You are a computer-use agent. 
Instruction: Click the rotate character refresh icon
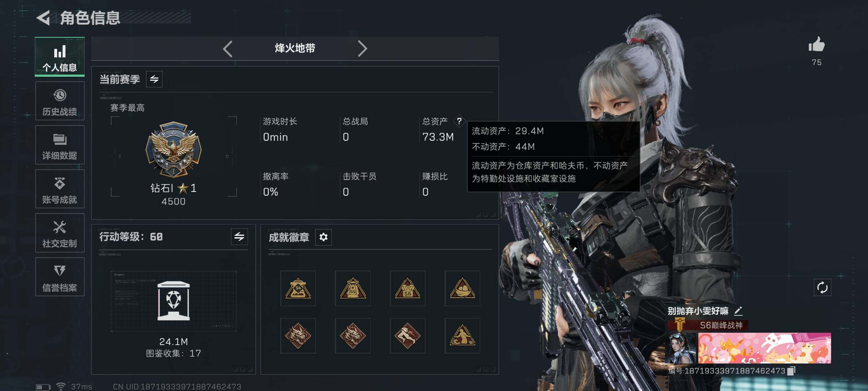822,288
